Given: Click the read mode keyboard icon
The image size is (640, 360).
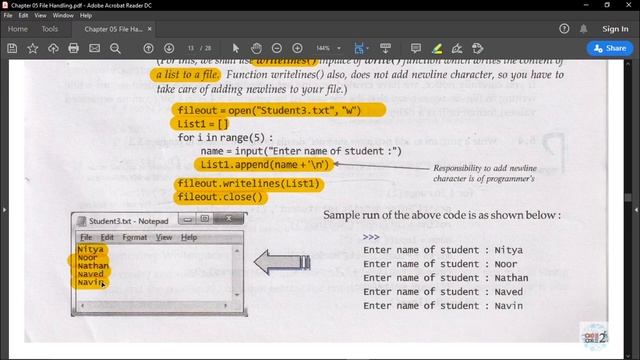Looking at the screenshot, I should [x=385, y=48].
